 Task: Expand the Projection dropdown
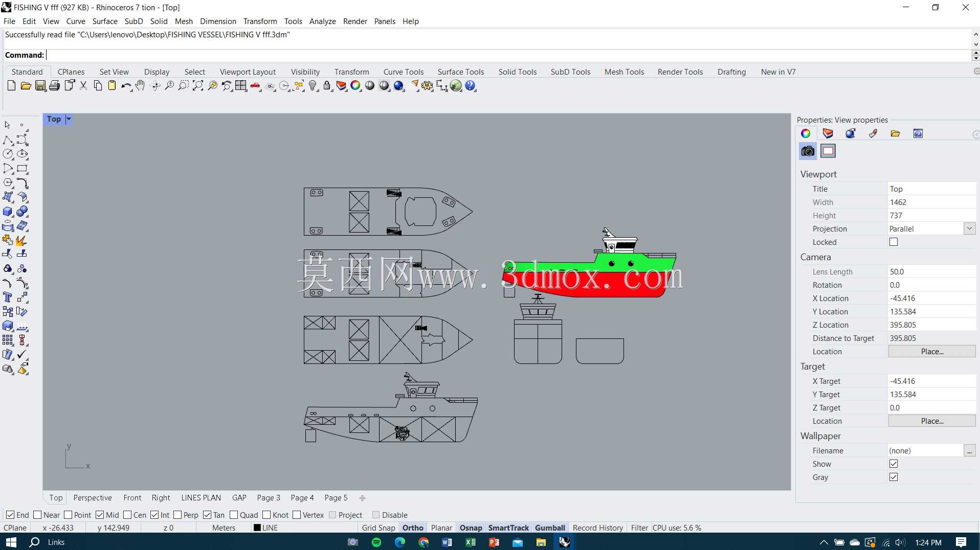969,229
